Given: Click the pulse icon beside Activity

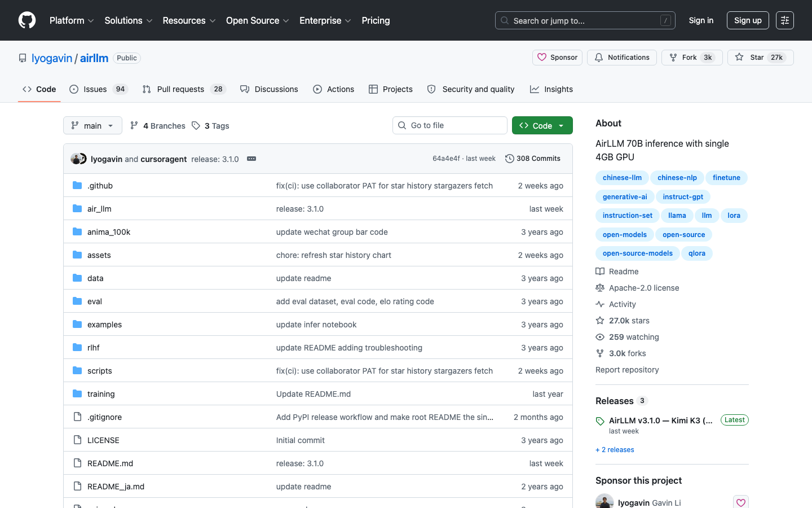Looking at the screenshot, I should coord(600,304).
